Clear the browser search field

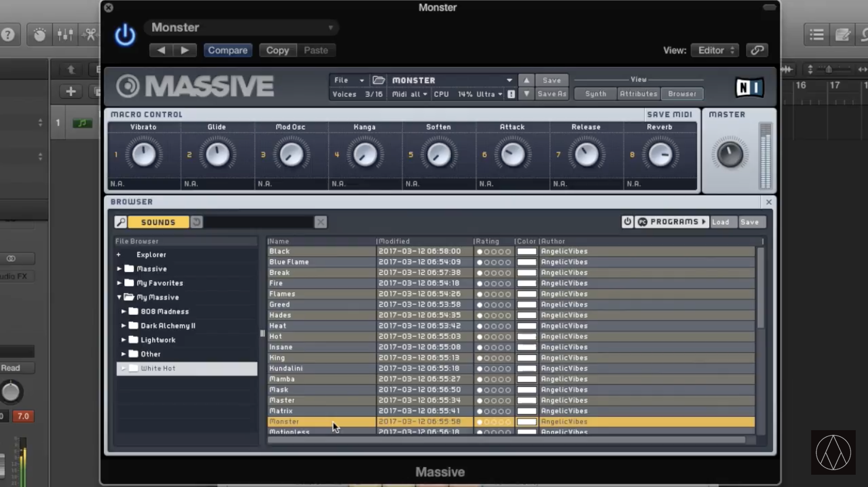320,222
